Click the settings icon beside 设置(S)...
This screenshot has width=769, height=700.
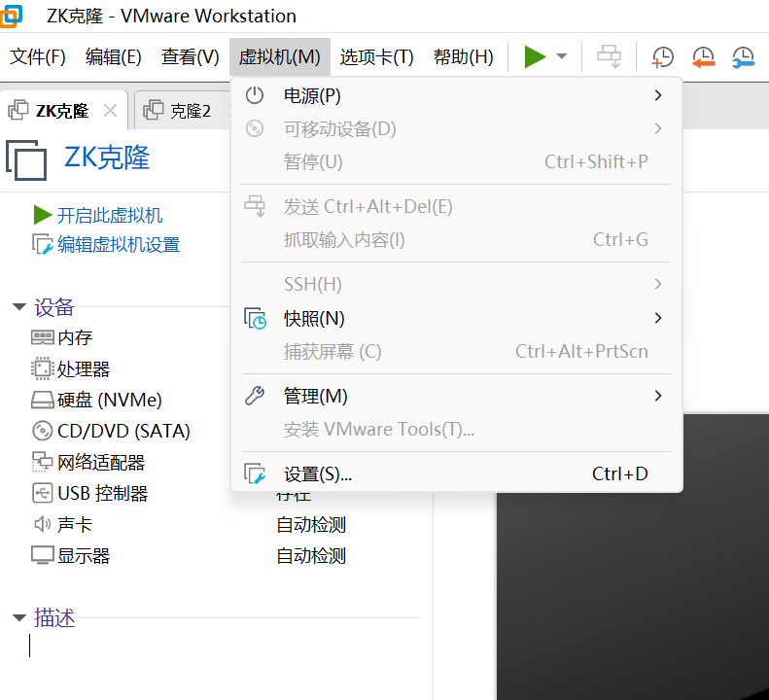pyautogui.click(x=255, y=473)
